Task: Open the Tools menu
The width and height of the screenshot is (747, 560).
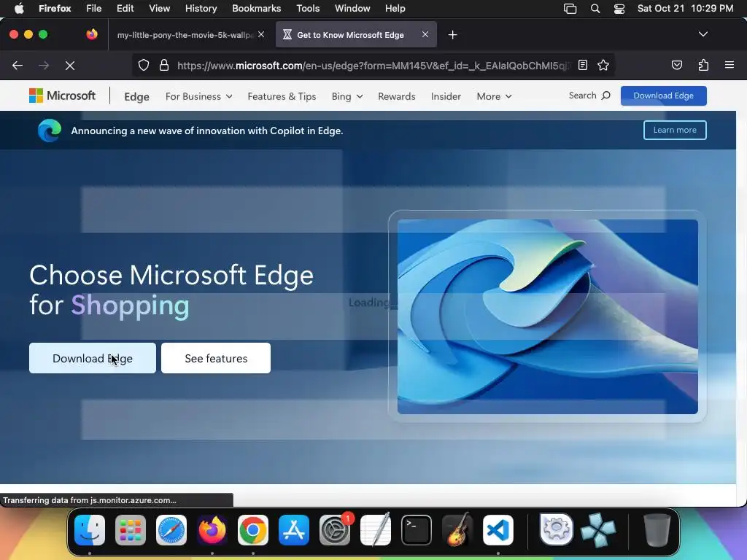Action: [308, 9]
